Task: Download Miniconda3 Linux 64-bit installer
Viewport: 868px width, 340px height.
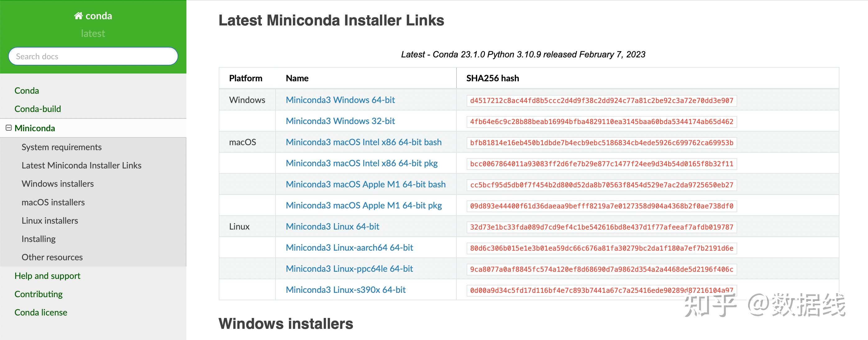Action: click(332, 226)
